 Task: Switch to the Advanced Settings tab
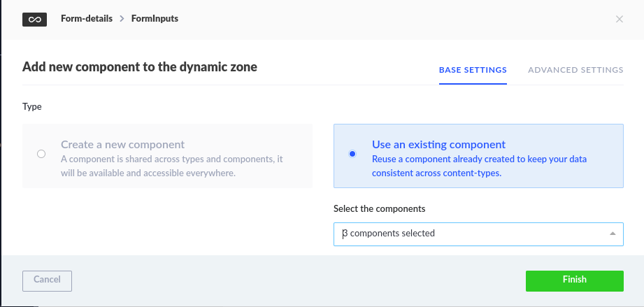pyautogui.click(x=575, y=70)
